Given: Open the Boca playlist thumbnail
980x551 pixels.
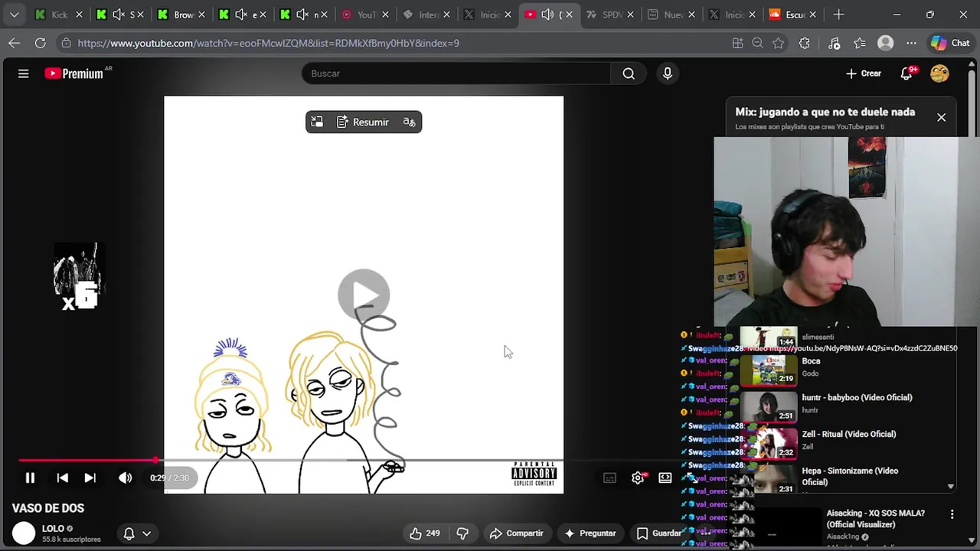Looking at the screenshot, I should [769, 369].
